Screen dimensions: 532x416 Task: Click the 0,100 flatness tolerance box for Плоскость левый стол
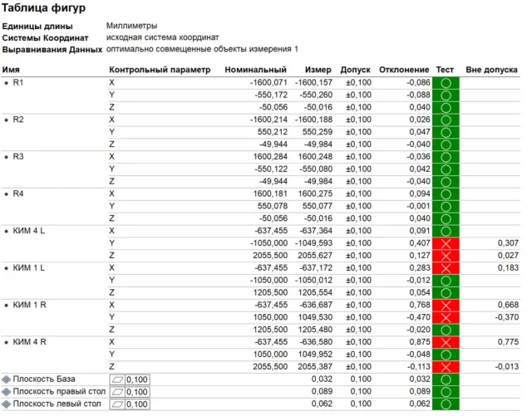coord(137,404)
